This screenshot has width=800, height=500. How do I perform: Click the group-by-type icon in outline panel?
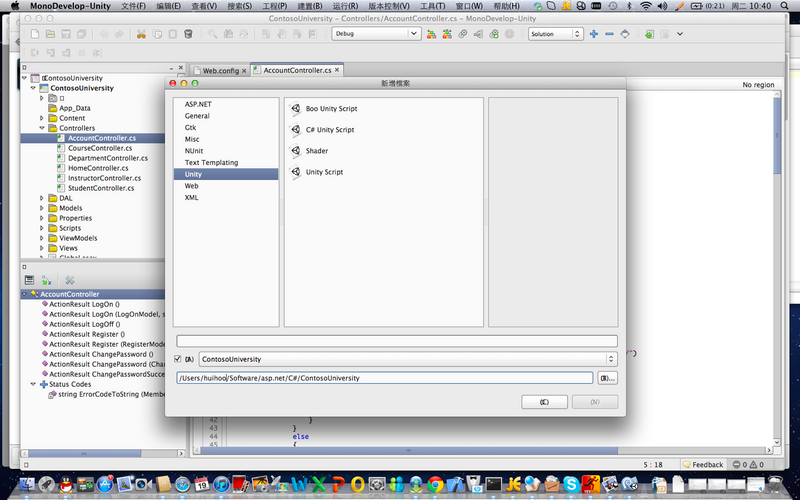(30, 280)
